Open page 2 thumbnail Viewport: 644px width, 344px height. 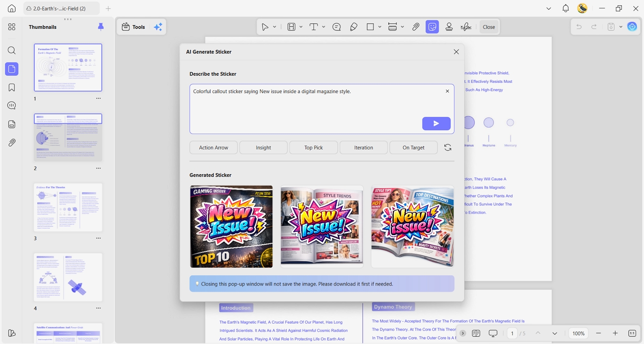click(x=68, y=137)
